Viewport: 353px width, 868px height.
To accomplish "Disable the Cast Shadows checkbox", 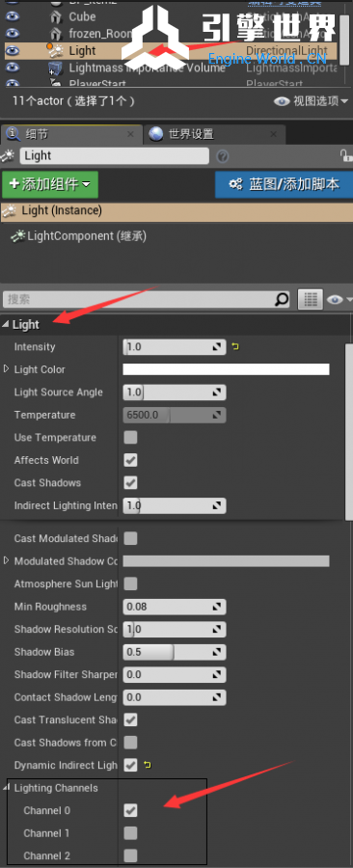I will (x=130, y=483).
